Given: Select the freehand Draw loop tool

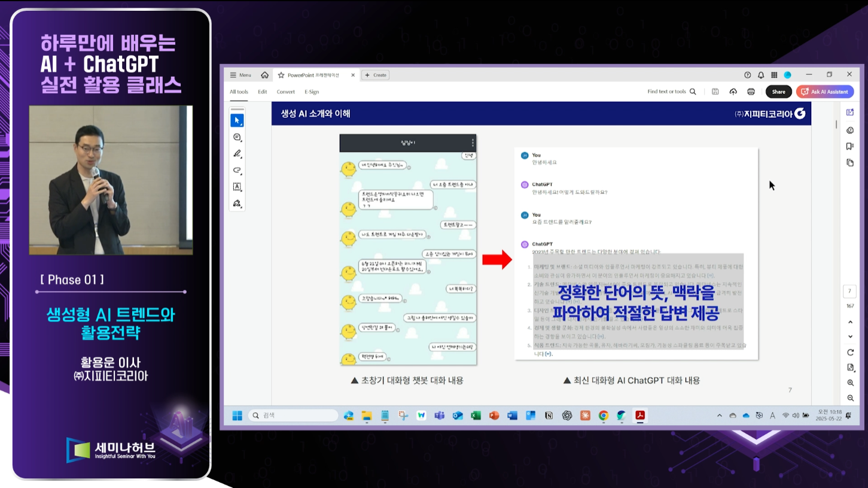Looking at the screenshot, I should point(237,171).
